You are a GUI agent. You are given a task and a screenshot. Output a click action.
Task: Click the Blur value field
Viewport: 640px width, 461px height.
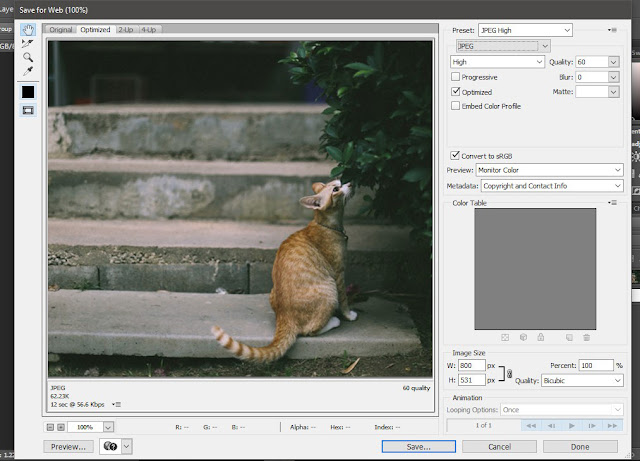click(x=591, y=77)
